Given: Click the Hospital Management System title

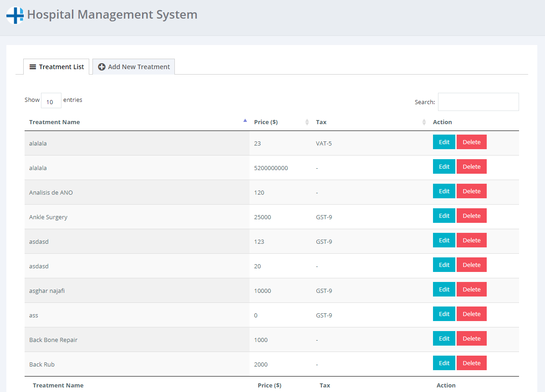Looking at the screenshot, I should (x=112, y=15).
